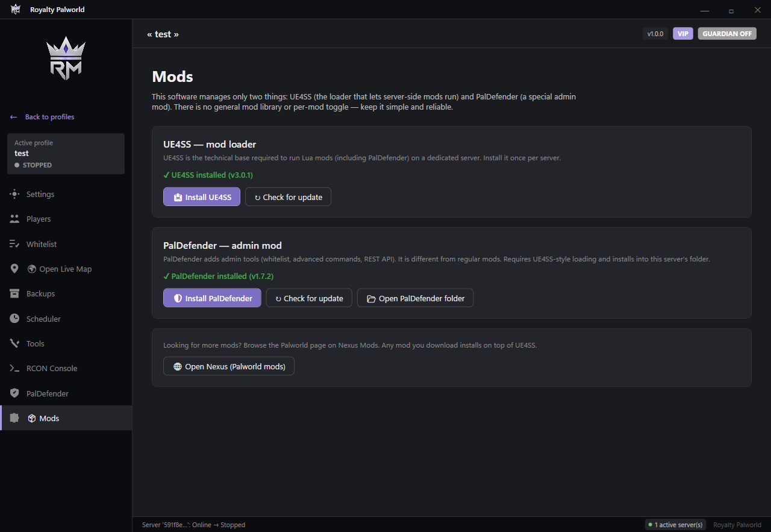
Task: Click the 'PalDefender — admin mod' heading
Action: click(x=222, y=246)
